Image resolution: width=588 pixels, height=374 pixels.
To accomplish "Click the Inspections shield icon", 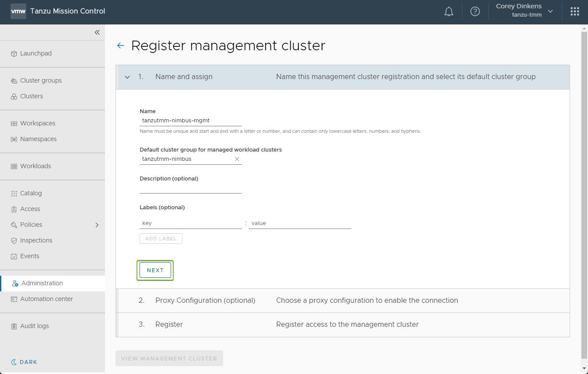I will pos(14,241).
